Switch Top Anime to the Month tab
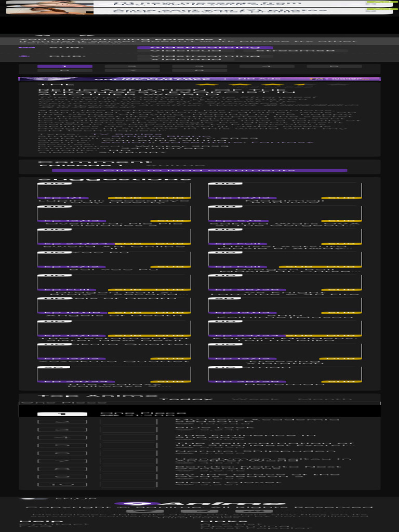 coord(325,398)
